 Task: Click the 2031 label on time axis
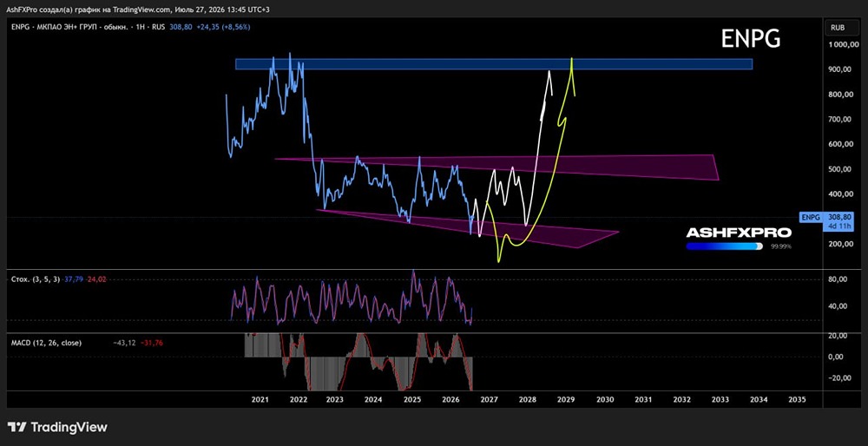(642, 399)
